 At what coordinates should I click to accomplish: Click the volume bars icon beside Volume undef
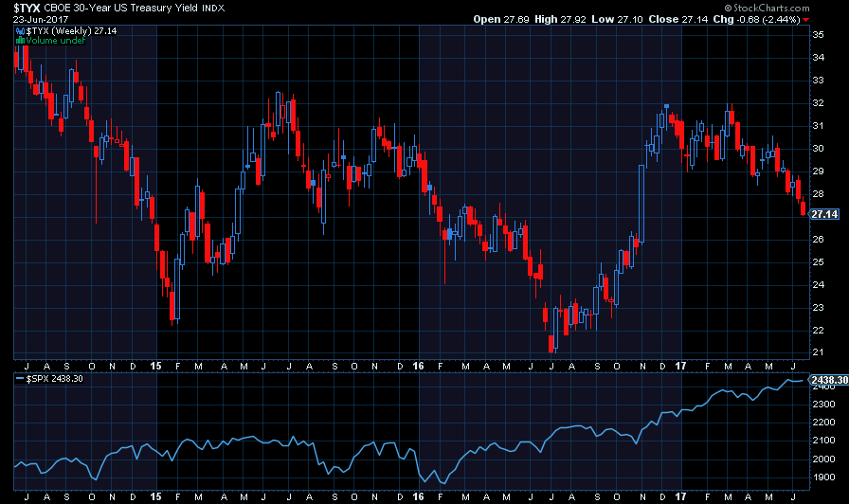[x=21, y=40]
